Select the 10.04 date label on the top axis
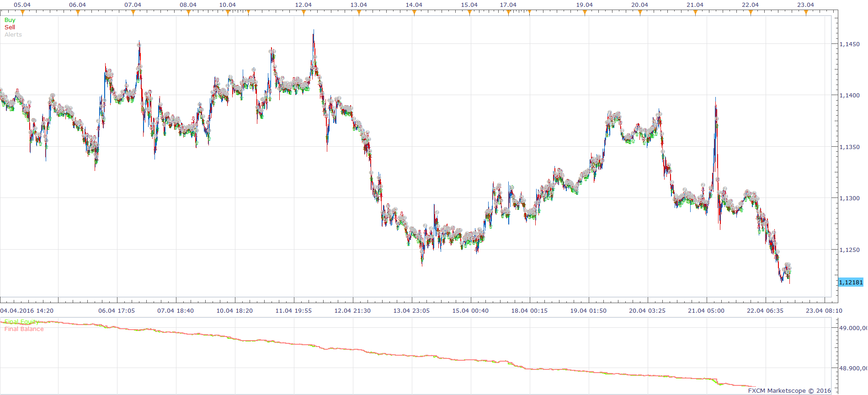Image resolution: width=868 pixels, height=395 pixels. pos(228,5)
